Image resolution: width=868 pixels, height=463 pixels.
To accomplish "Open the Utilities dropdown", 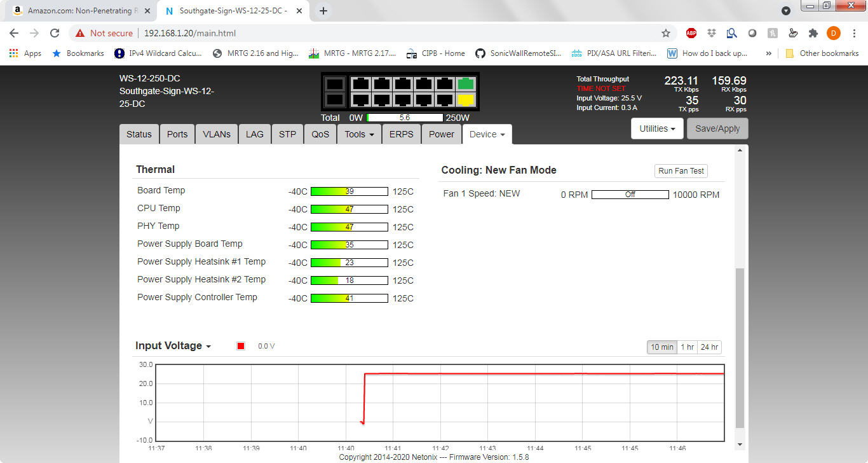I will coord(657,128).
